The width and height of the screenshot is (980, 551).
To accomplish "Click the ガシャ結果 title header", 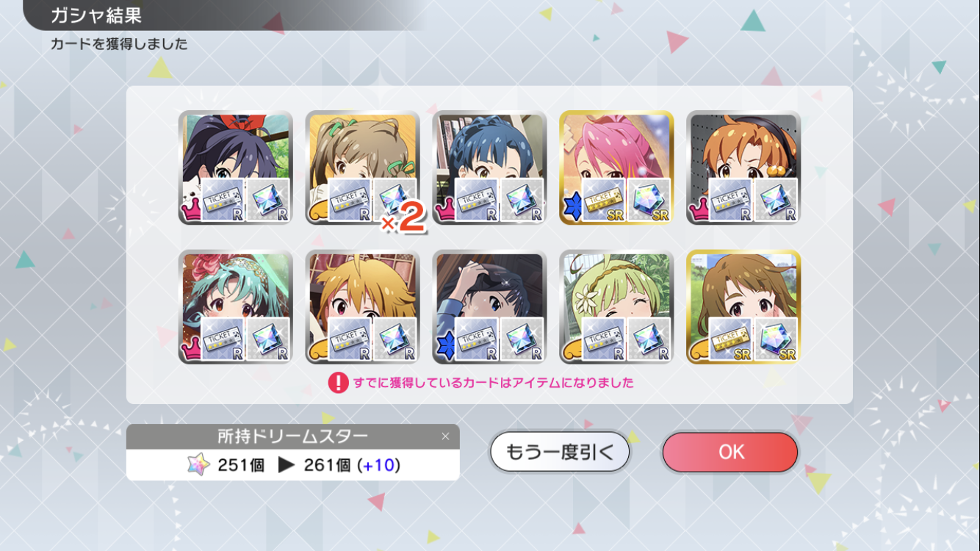I will (x=96, y=15).
